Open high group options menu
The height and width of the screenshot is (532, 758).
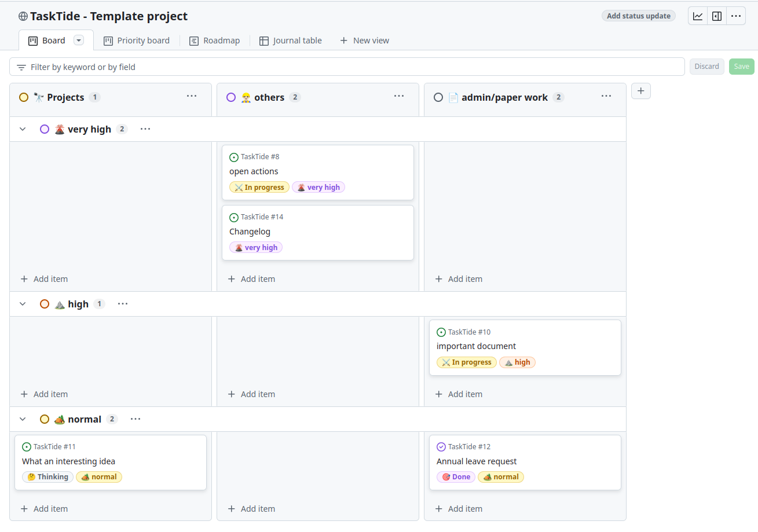pos(123,304)
